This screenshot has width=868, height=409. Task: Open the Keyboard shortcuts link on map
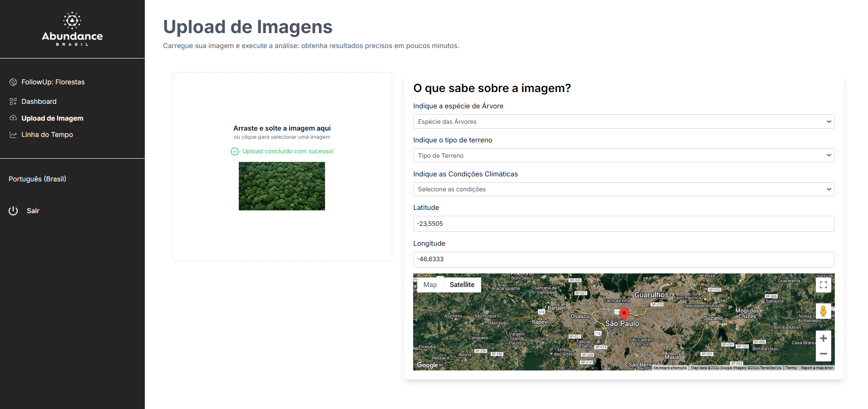click(x=670, y=368)
